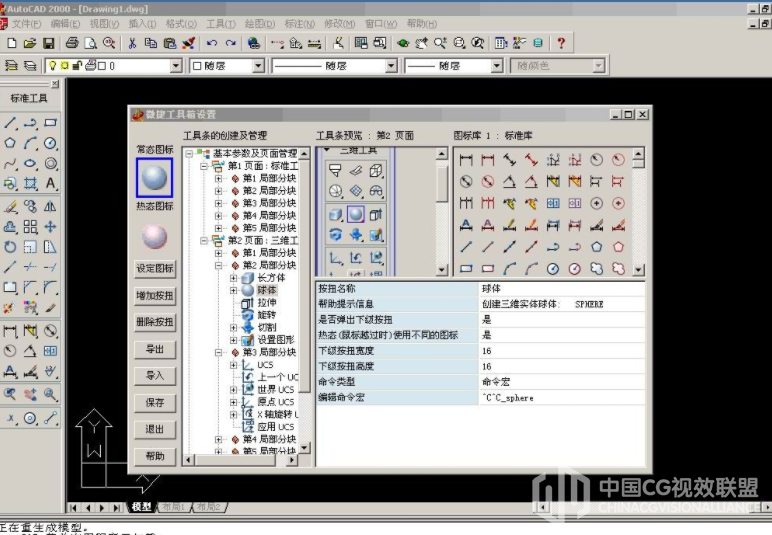
Task: Open the linetype dropdown showing 随层
Action: (391, 65)
